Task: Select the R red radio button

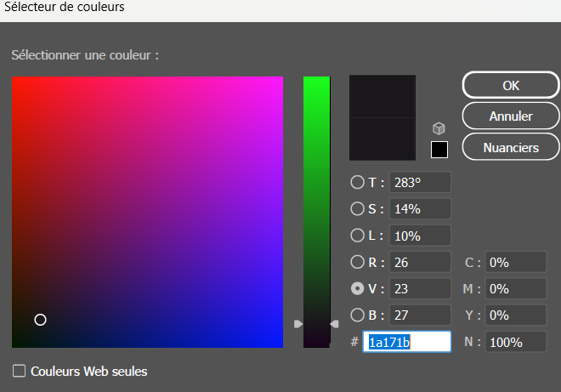Action: pos(357,262)
